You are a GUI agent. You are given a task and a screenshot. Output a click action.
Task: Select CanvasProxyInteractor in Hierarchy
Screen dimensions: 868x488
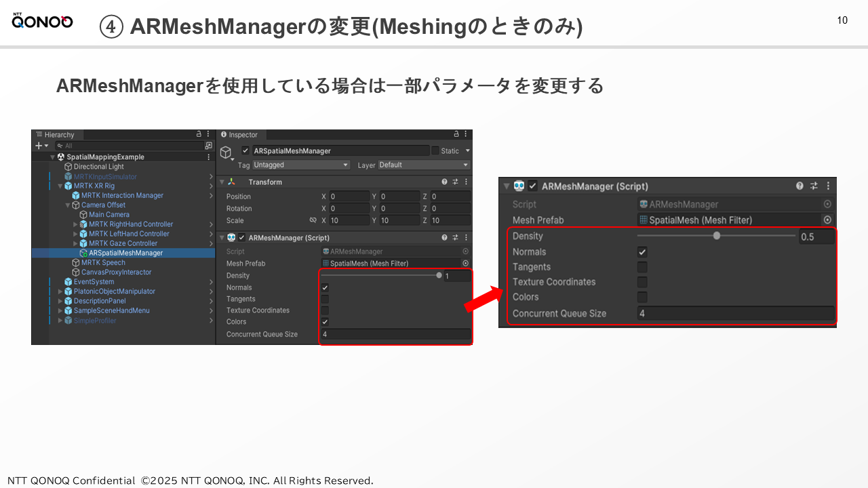[x=116, y=272]
